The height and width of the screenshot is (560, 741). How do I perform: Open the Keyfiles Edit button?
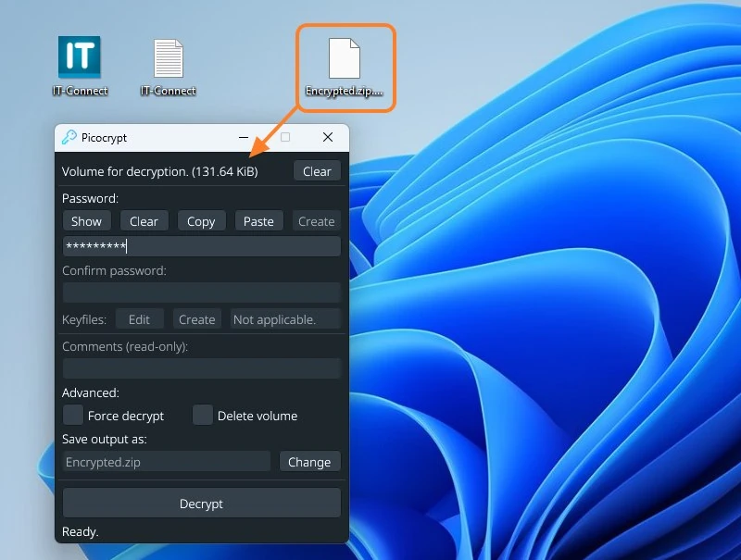click(140, 319)
